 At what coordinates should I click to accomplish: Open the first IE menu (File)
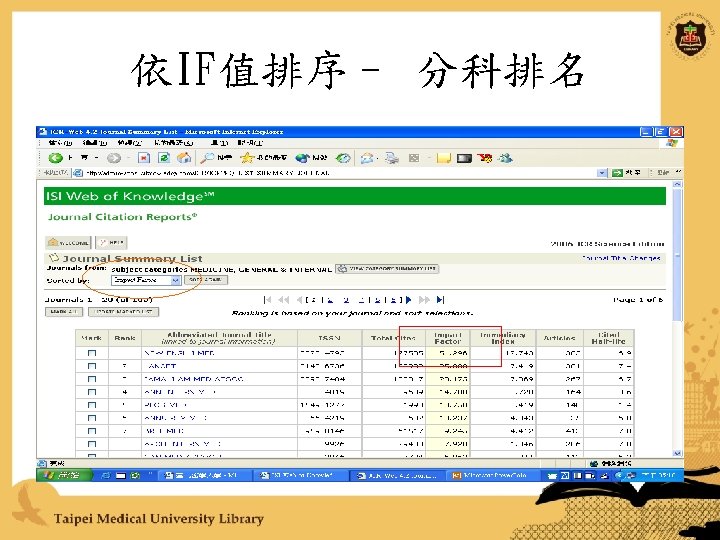pyautogui.click(x=60, y=143)
